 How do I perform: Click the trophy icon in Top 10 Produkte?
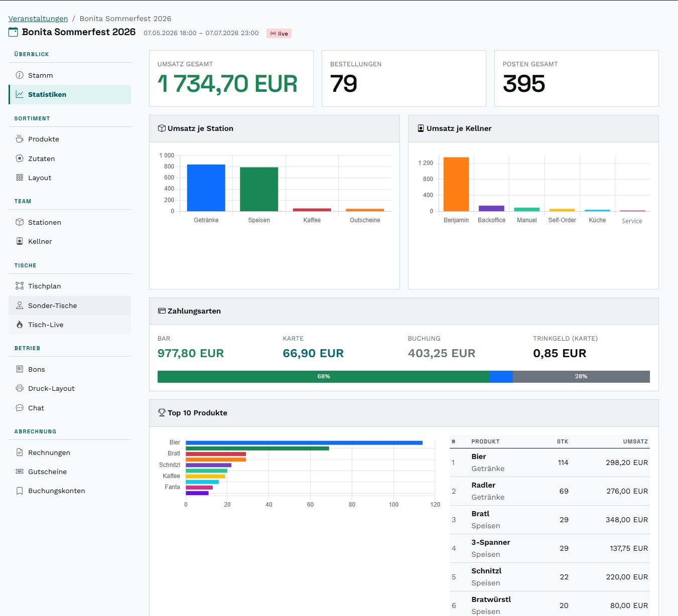click(162, 413)
